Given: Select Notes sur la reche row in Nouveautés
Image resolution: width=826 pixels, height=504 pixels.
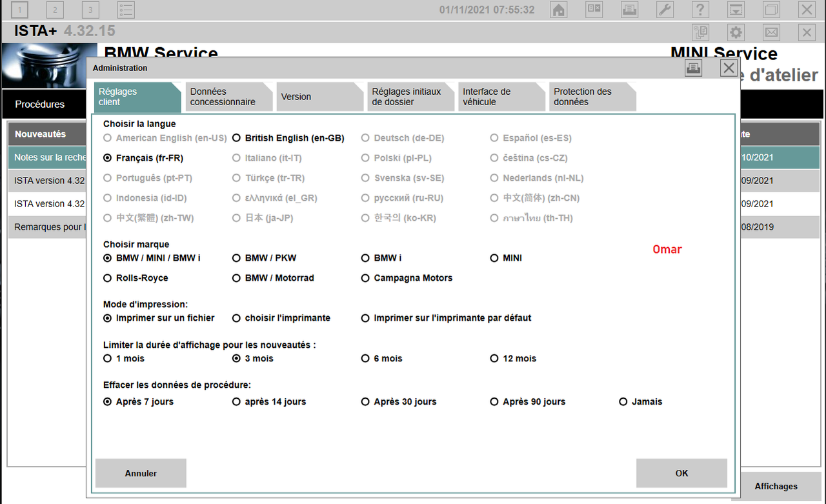Looking at the screenshot, I should pyautogui.click(x=48, y=157).
